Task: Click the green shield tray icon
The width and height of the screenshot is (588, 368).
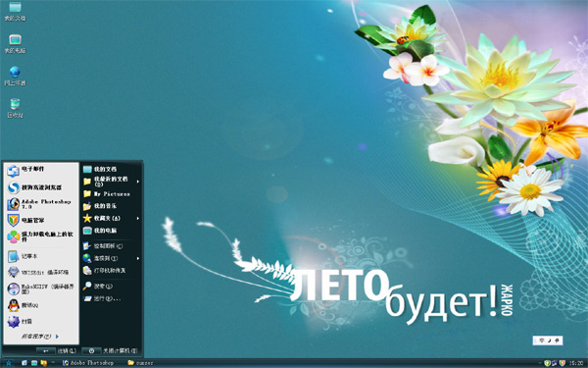Action: point(548,363)
